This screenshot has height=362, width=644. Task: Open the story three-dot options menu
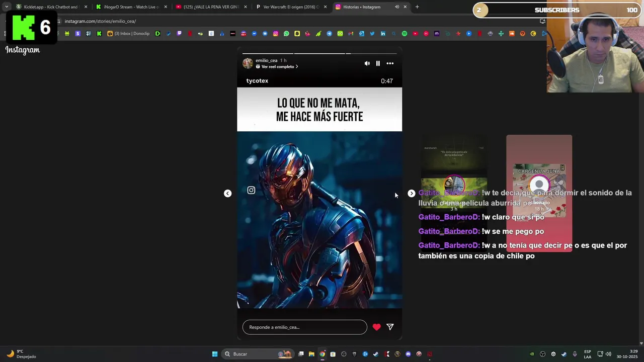(390, 63)
